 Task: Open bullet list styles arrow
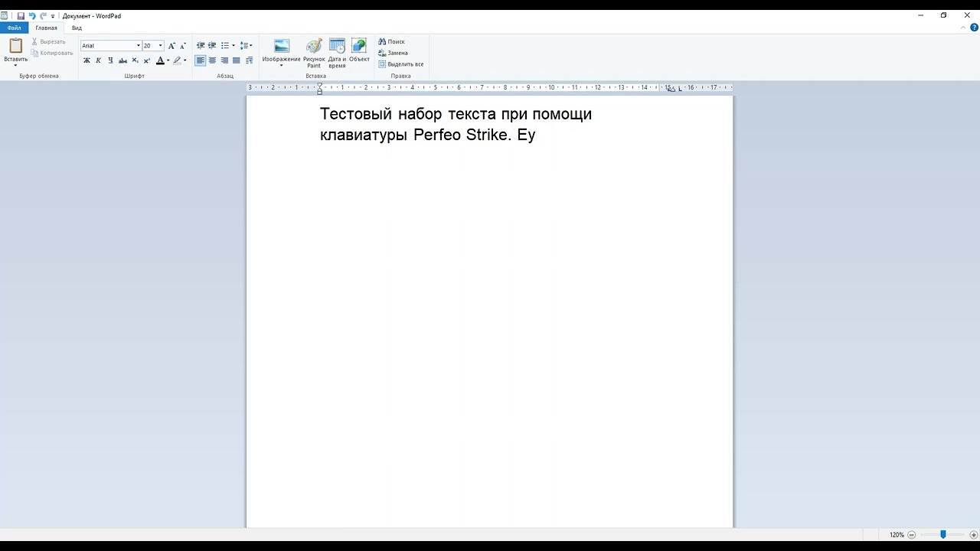234,46
